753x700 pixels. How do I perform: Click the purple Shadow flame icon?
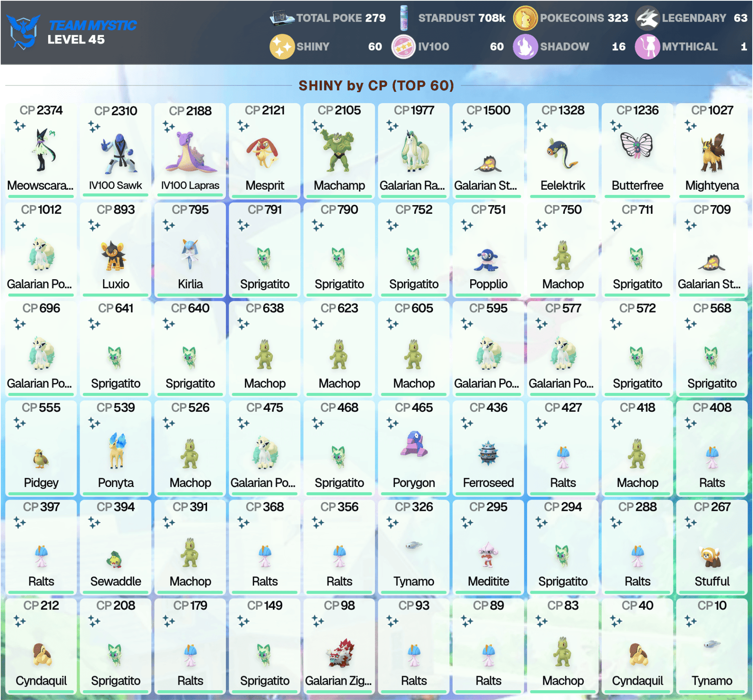pos(525,47)
